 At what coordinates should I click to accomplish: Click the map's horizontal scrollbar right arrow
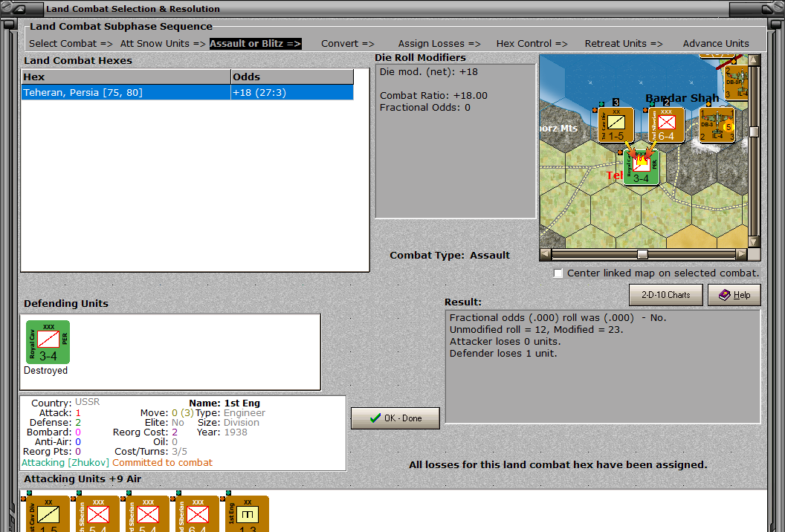[x=742, y=254]
